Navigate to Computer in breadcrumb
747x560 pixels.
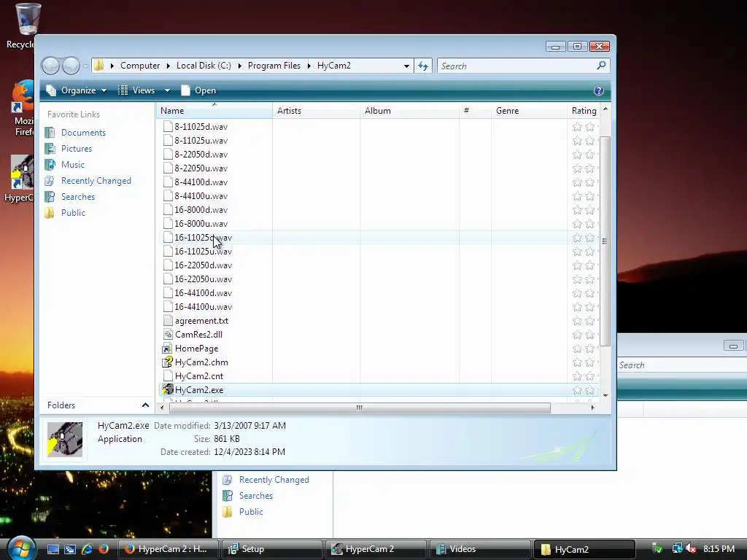[x=139, y=66]
